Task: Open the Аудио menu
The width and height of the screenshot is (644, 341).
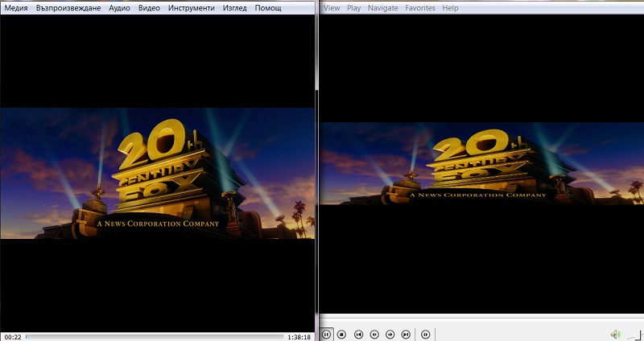Action: click(120, 7)
